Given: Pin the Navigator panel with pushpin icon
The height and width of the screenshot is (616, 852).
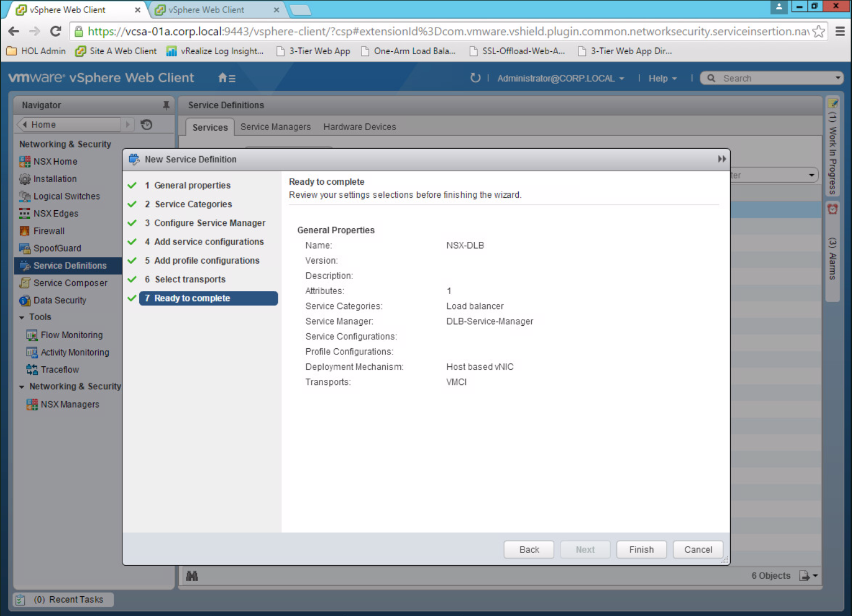Looking at the screenshot, I should coord(166,105).
